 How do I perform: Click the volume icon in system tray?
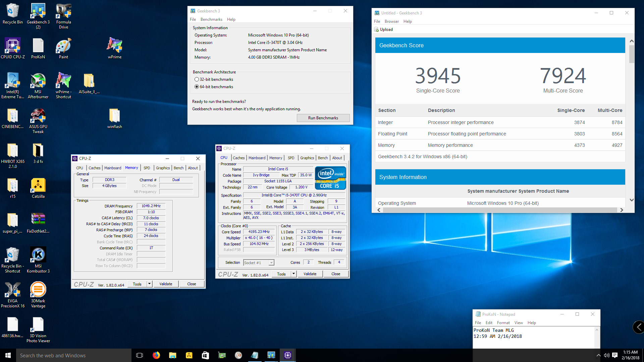606,355
